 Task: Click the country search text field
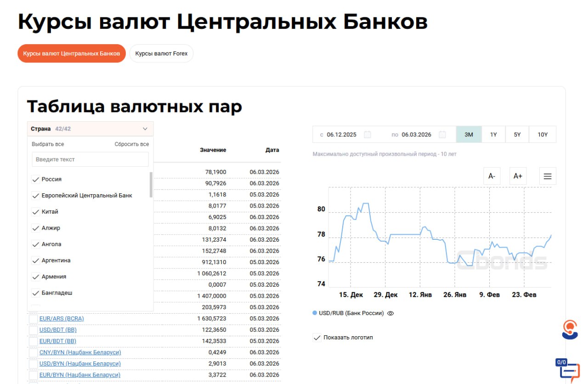coord(90,159)
